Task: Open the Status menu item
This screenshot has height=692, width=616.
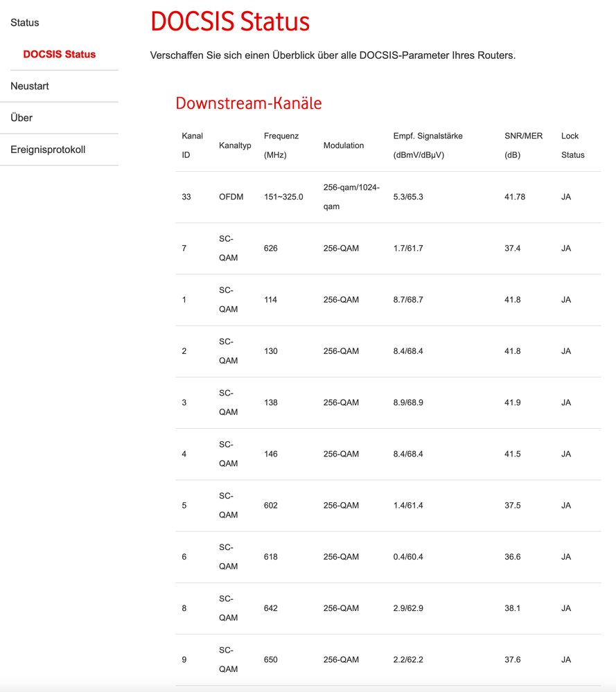Action: tap(25, 22)
